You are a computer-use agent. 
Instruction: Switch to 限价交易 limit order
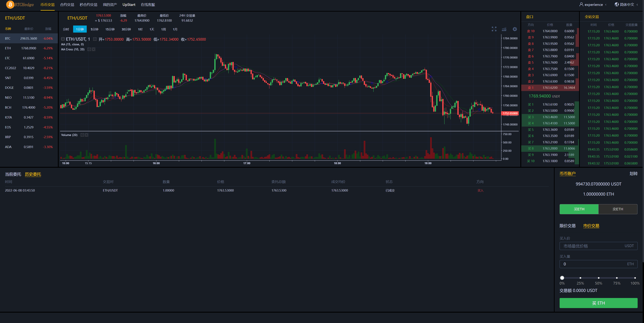coord(568,226)
